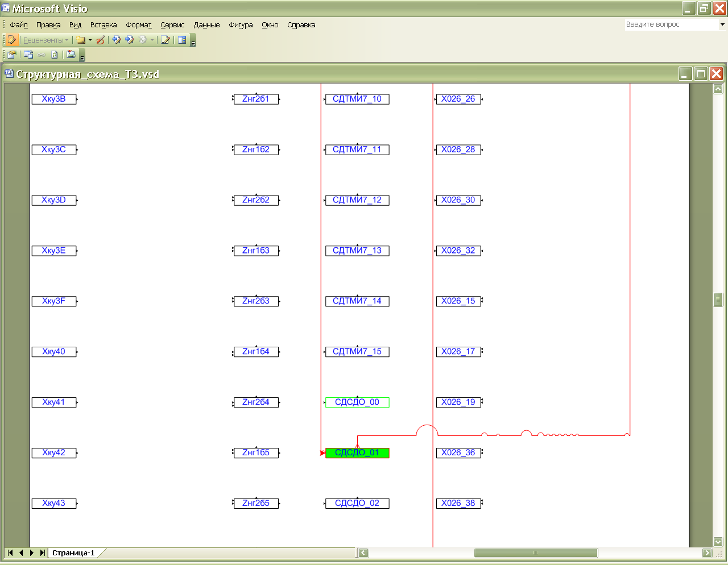This screenshot has height=565, width=728.
Task: Select the СДТМИ7_13 shape
Action: click(357, 251)
